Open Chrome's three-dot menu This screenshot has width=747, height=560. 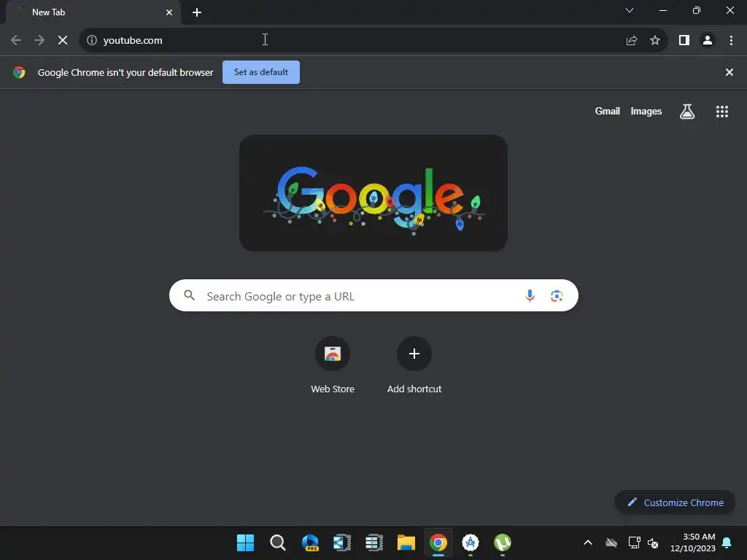731,41
